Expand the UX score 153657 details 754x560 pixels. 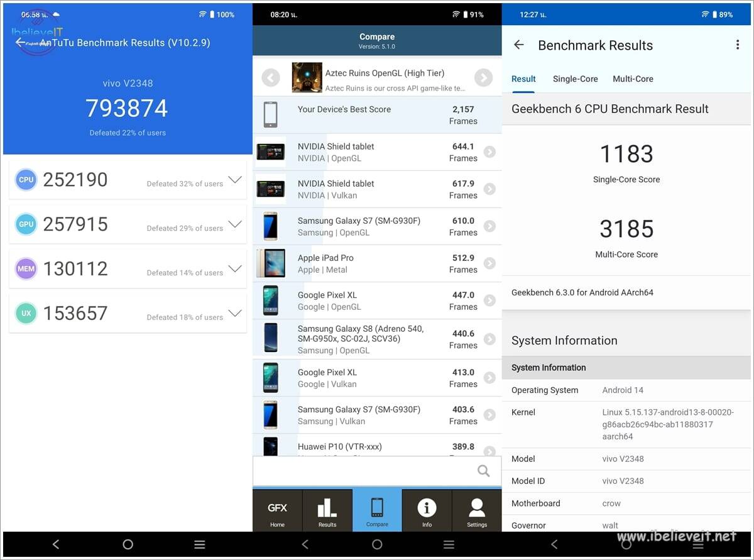click(x=235, y=313)
